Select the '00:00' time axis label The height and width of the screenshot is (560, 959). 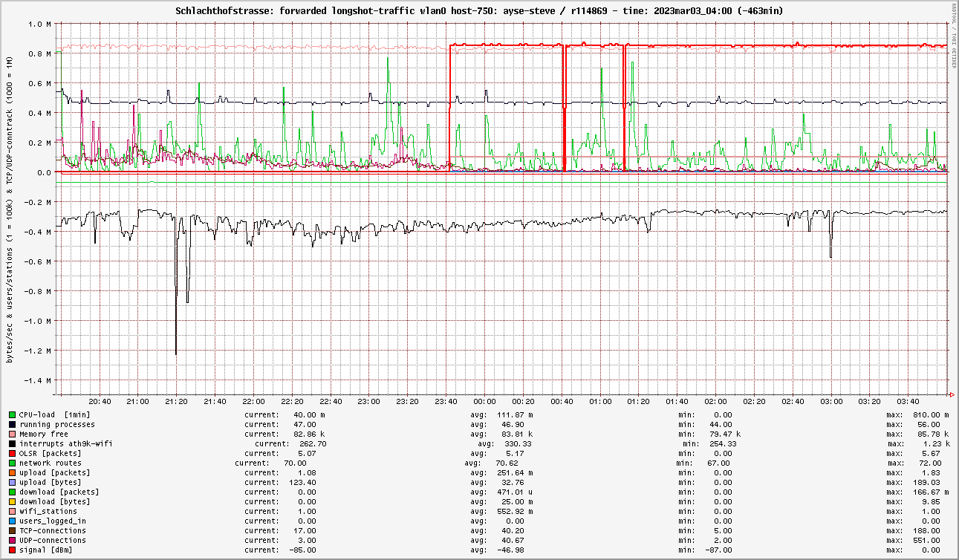click(485, 401)
